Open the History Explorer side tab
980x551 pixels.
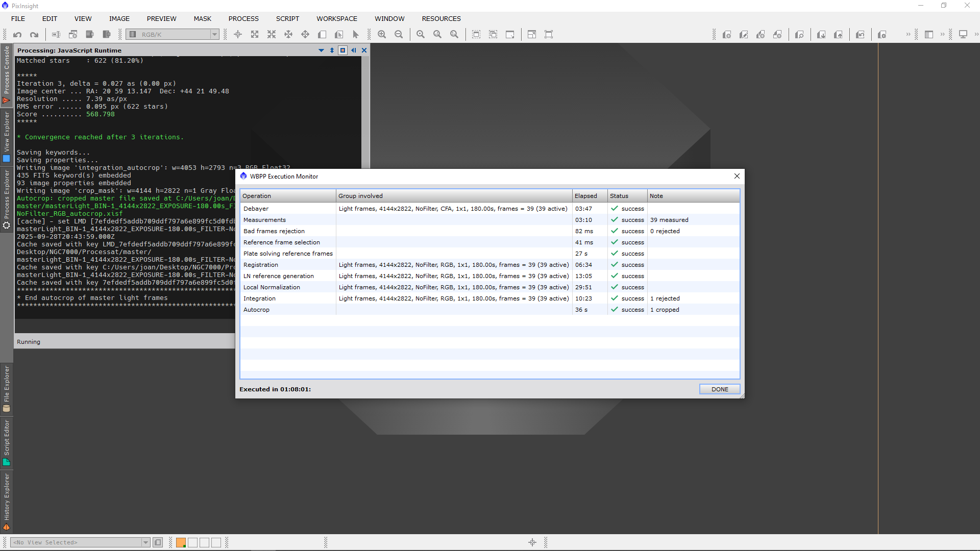tap(7, 502)
